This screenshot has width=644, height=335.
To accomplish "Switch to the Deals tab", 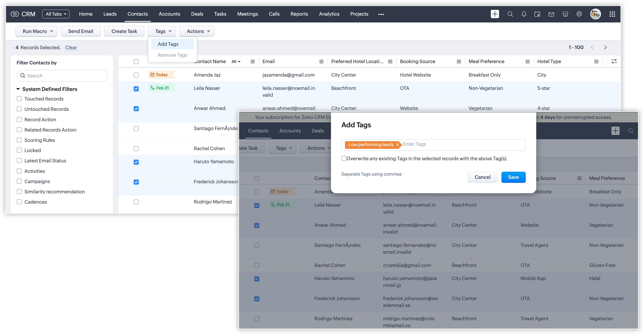I will (197, 14).
